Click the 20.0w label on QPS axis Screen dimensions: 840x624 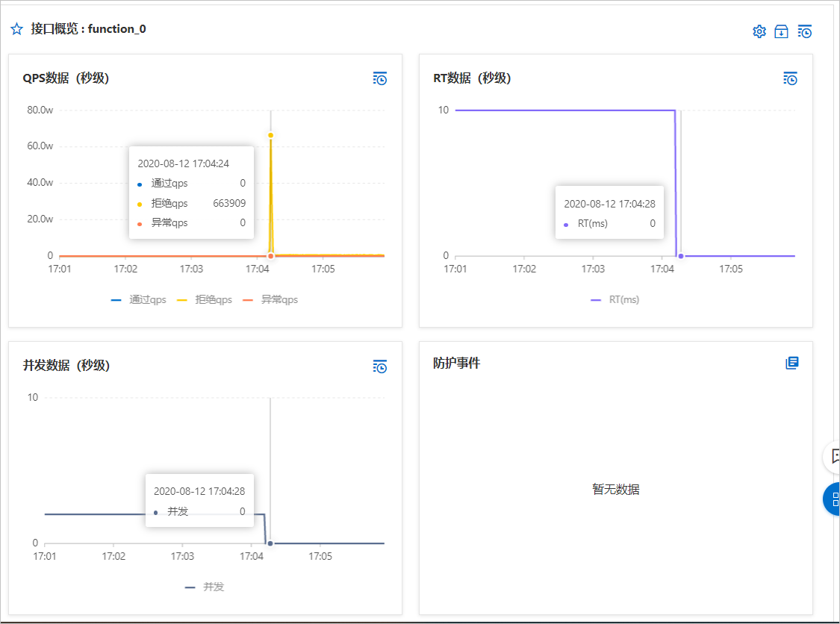click(x=40, y=219)
